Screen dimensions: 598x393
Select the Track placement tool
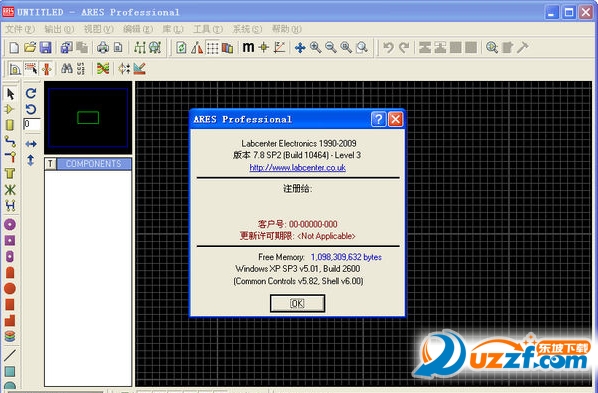point(10,141)
